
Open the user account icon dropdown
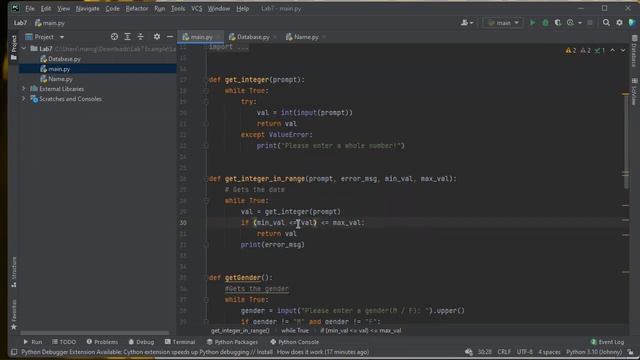point(467,23)
